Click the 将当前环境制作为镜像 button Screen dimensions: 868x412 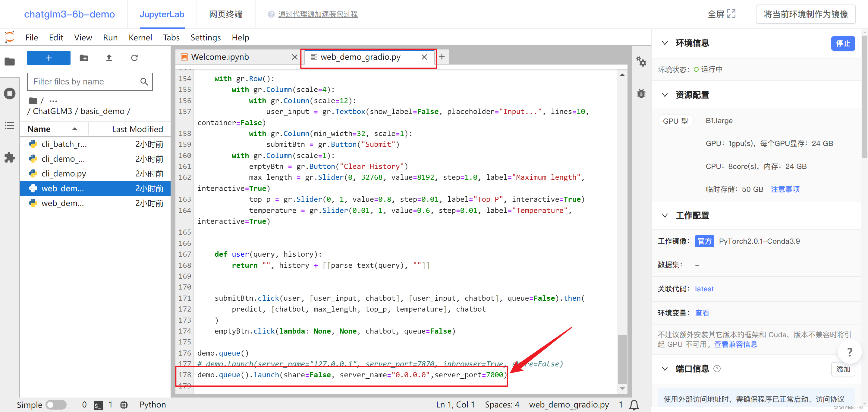click(805, 14)
